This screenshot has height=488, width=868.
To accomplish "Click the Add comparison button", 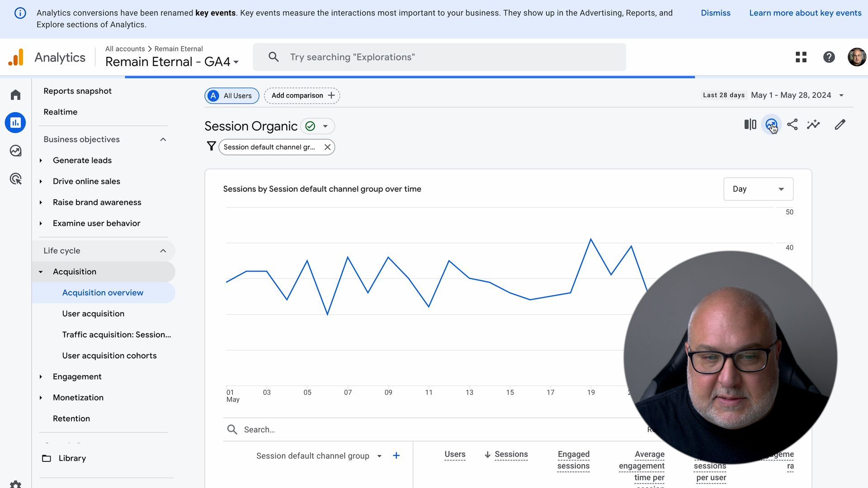I will [x=302, y=95].
